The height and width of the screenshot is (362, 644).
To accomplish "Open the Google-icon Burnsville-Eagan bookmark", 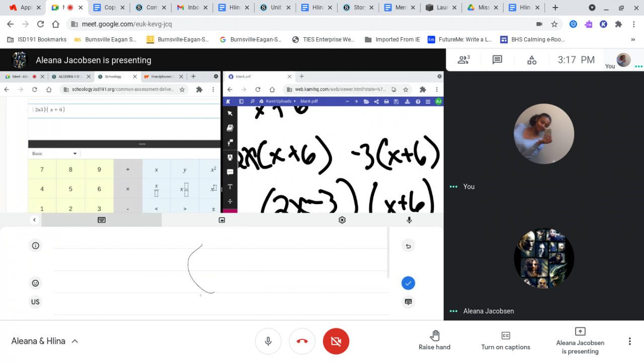I will click(x=251, y=40).
